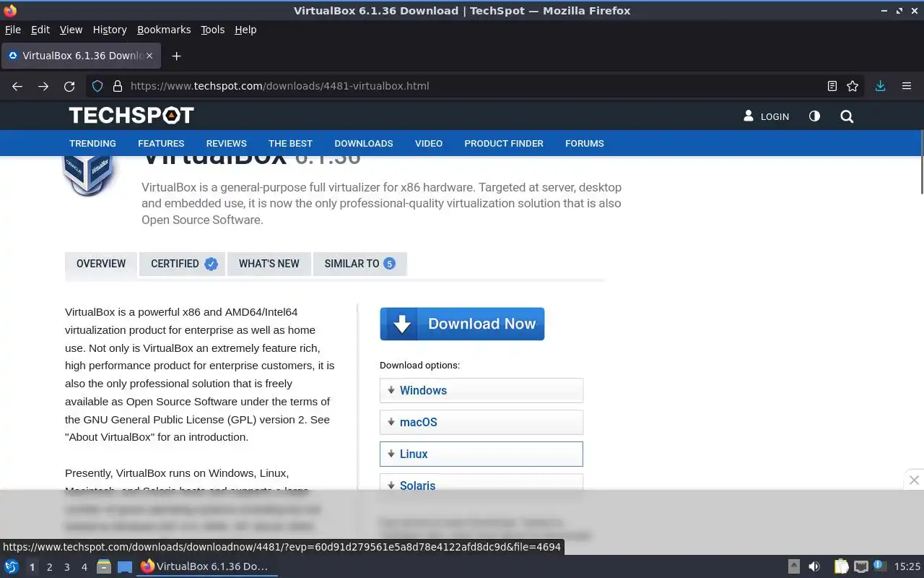The width and height of the screenshot is (924, 578).
Task: Open the Firefox downloads panel
Action: tap(880, 86)
